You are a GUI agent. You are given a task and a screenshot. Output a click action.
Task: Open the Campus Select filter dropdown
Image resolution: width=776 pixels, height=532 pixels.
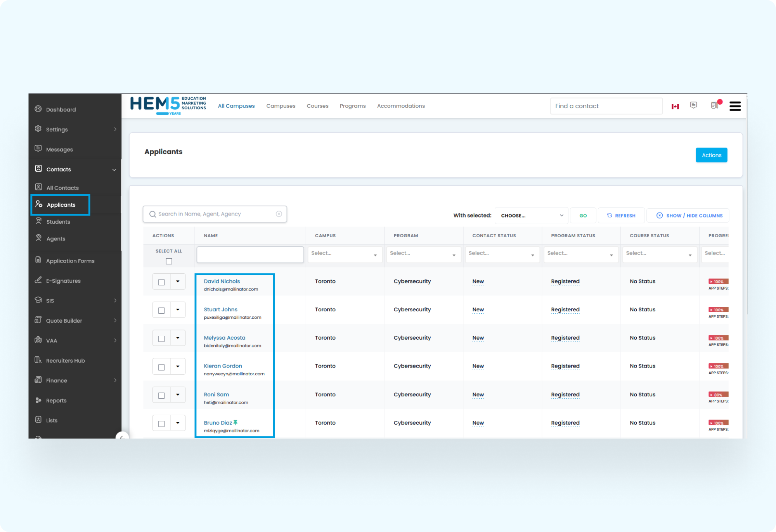(x=345, y=254)
